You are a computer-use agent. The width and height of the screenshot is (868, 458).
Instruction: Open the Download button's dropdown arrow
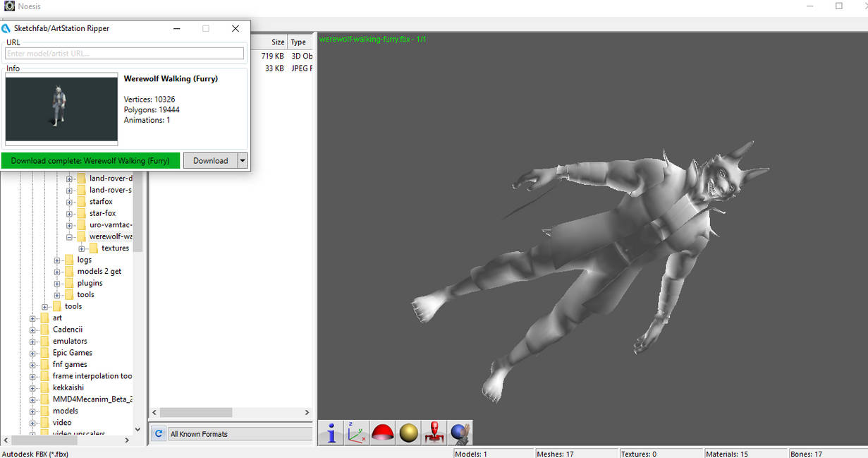coord(243,161)
